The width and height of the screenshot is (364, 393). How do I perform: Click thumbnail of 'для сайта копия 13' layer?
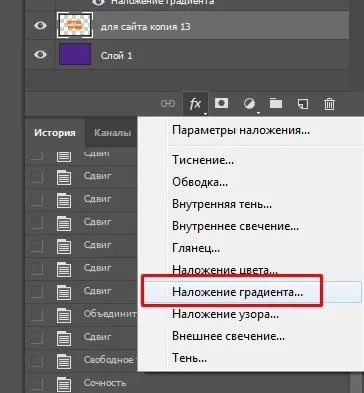coord(75,25)
